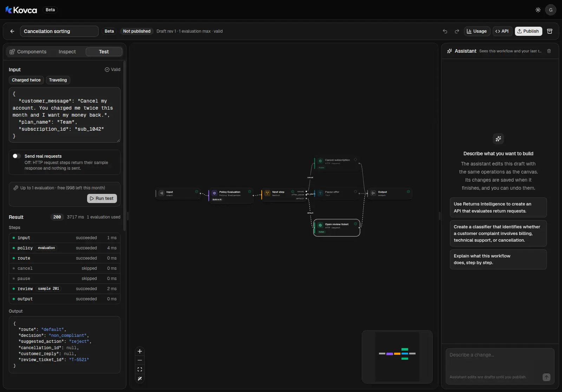Clear the assistant chat with trash icon
This screenshot has height=392, width=562.
pos(549,51)
